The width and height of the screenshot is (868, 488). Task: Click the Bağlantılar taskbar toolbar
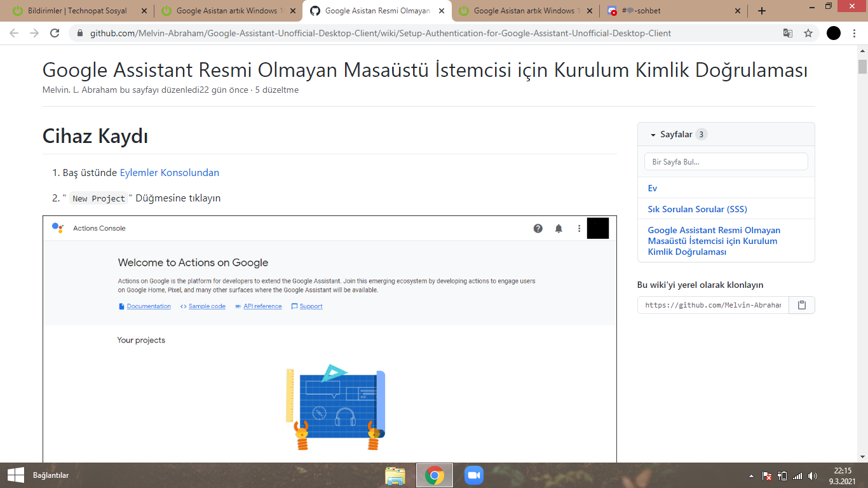(51, 475)
